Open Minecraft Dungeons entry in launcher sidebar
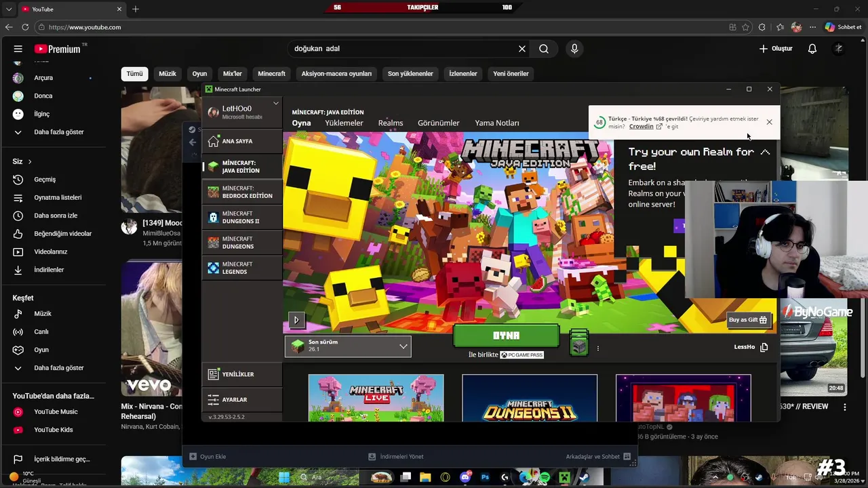The image size is (868, 488). pyautogui.click(x=242, y=243)
